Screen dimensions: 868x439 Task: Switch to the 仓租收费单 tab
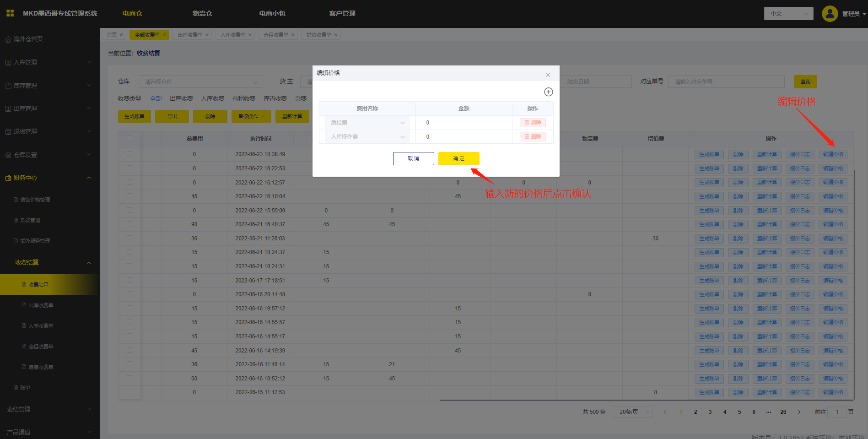coord(275,35)
